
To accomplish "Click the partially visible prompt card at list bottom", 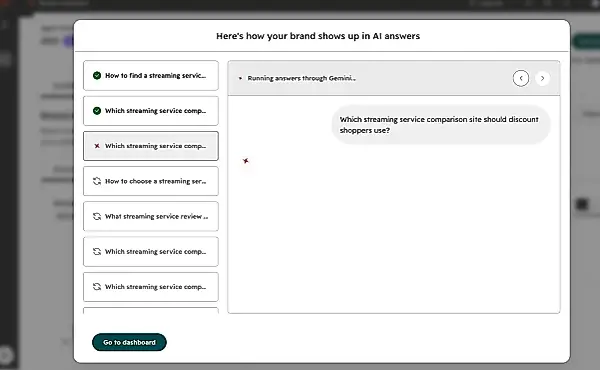I will pyautogui.click(x=151, y=310).
